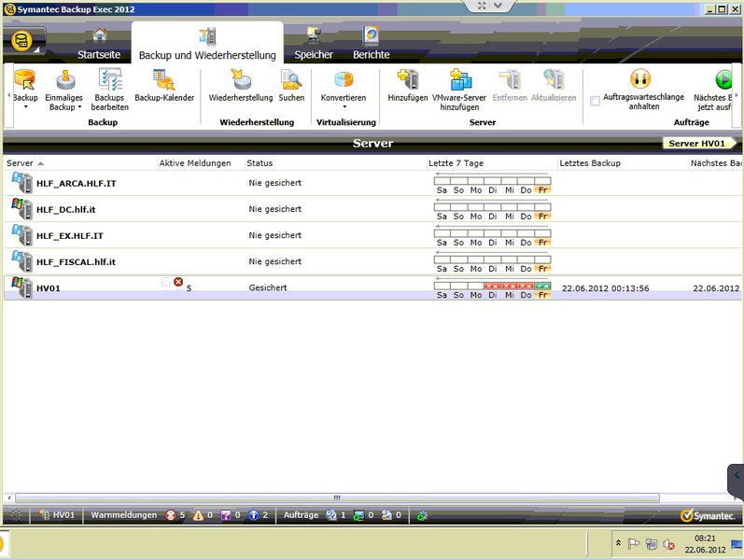This screenshot has height=560, width=744.
Task: Click the horizontal scrollbar thumb
Action: (x=337, y=497)
